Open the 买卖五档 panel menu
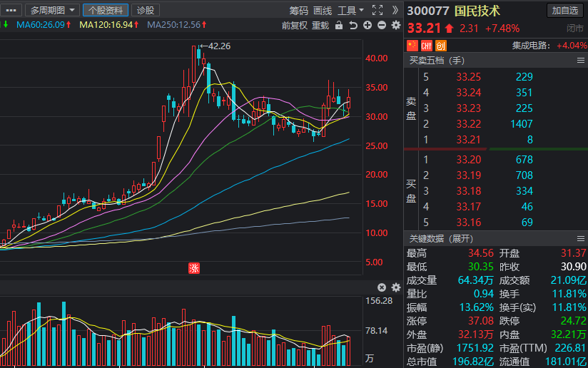The width and height of the screenshot is (588, 368). point(580,61)
